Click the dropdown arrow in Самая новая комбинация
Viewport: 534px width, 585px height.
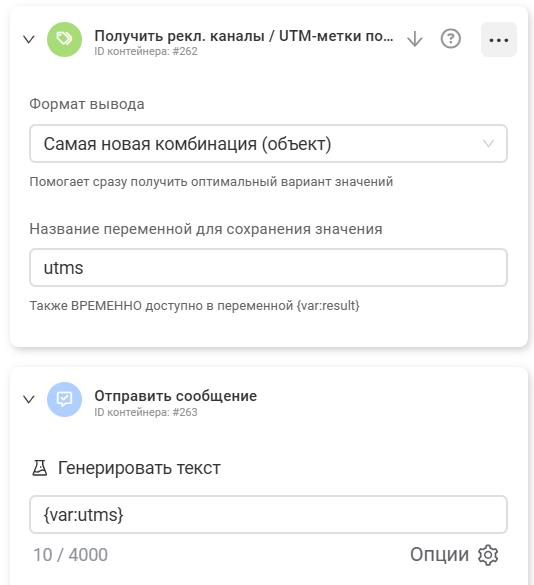click(488, 144)
